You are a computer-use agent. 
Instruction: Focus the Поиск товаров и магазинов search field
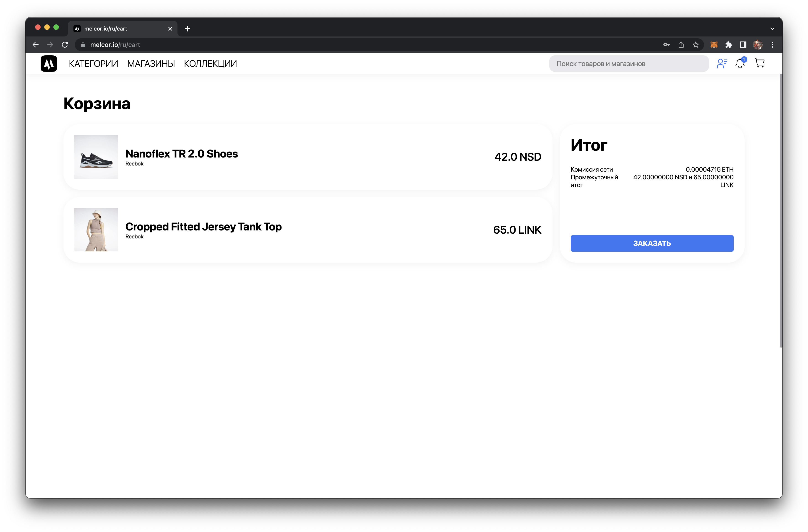(x=629, y=64)
